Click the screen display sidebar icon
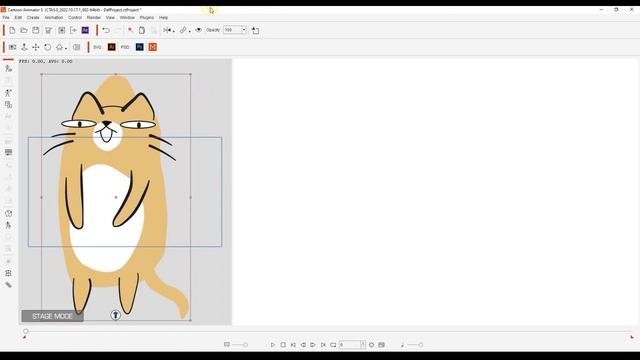640x360 pixels. click(x=8, y=153)
